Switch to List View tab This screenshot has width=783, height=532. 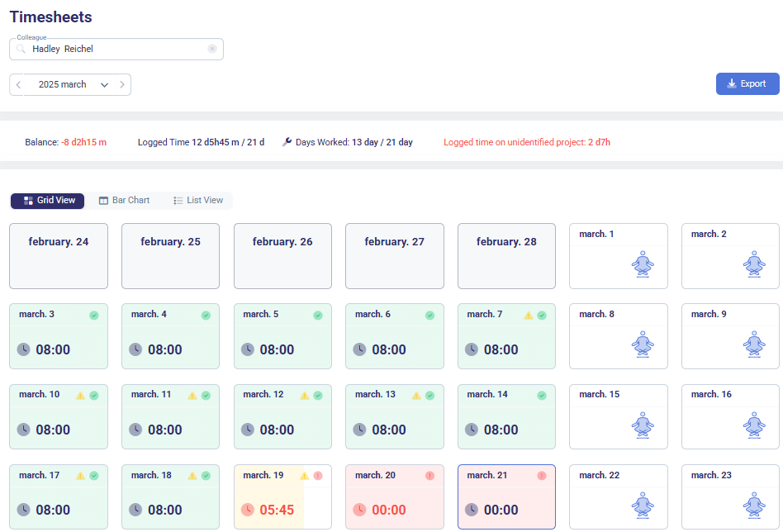(198, 200)
